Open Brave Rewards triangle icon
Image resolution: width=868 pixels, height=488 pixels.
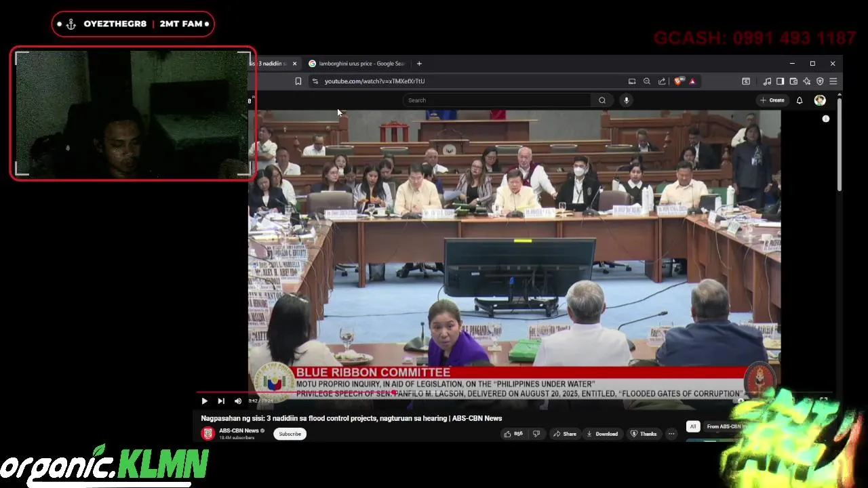[x=692, y=81]
